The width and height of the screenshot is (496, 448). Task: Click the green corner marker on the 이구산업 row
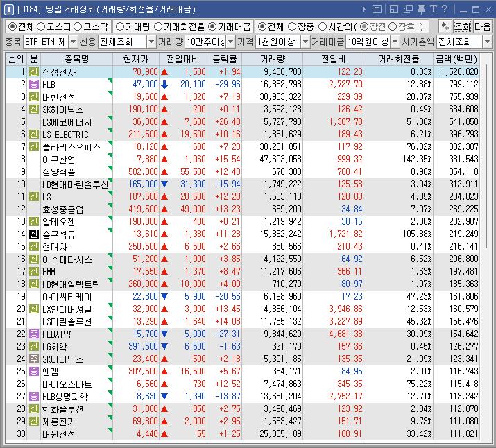click(x=110, y=155)
